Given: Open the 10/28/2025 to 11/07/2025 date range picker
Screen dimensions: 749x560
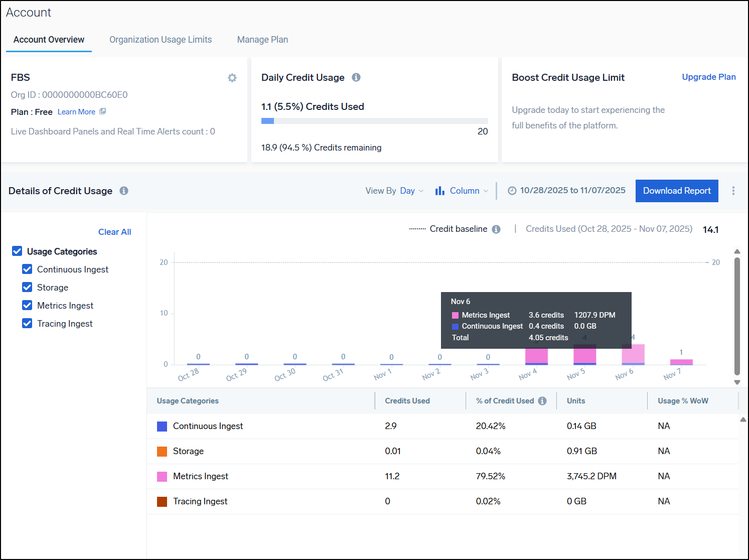Looking at the screenshot, I should (x=572, y=191).
